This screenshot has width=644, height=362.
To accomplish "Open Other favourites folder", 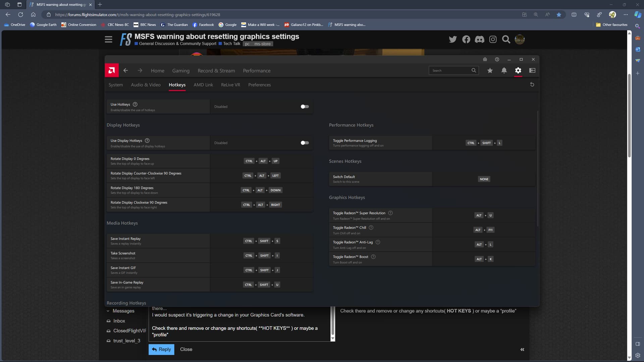I will coord(611,24).
